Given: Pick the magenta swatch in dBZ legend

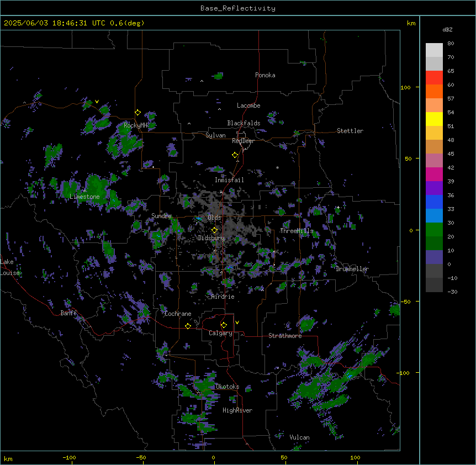Looking at the screenshot, I should pyautogui.click(x=434, y=174).
